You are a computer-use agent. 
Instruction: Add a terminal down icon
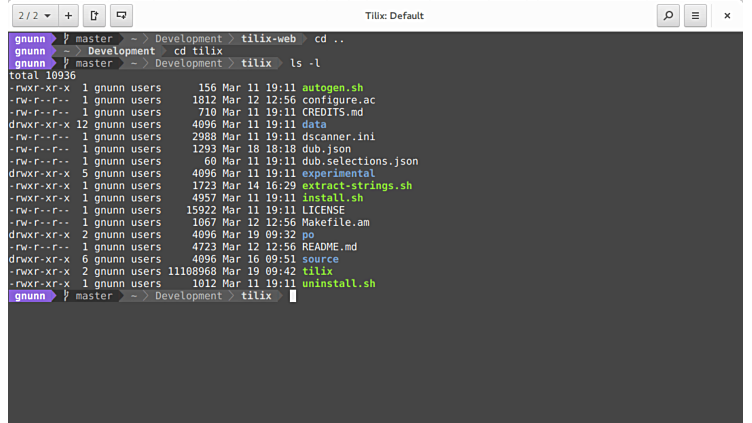pos(122,16)
